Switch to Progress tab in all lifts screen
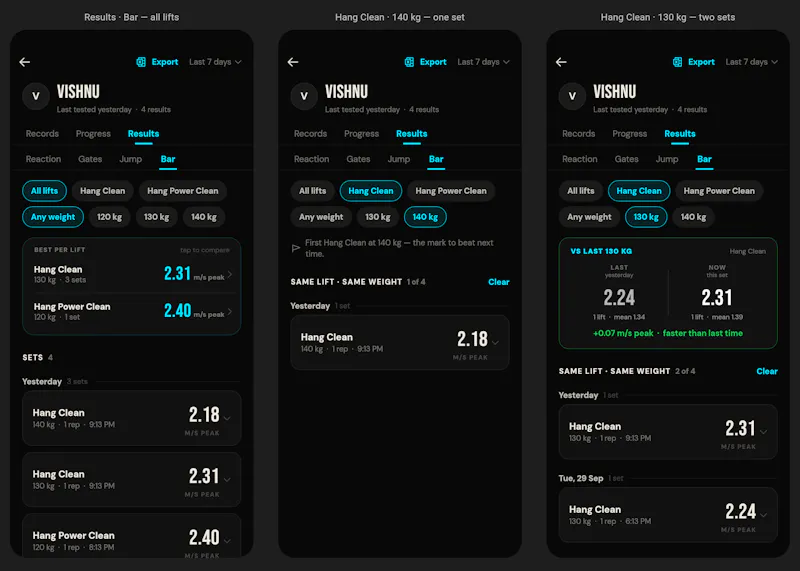The image size is (800, 571). click(x=93, y=134)
